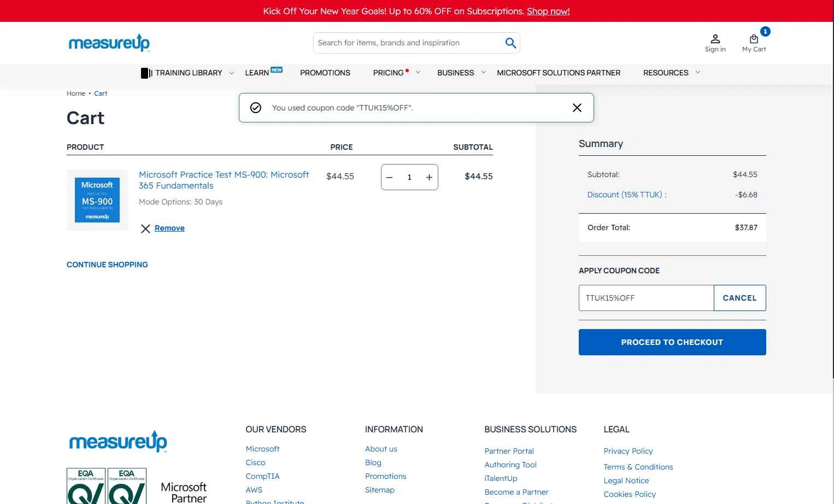The height and width of the screenshot is (504, 834).
Task: Click the Training Library book icon
Action: (x=146, y=73)
